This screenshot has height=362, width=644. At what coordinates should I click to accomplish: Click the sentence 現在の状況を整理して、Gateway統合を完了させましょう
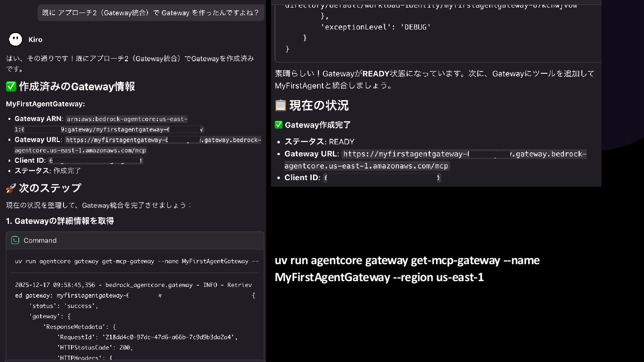[99, 205]
